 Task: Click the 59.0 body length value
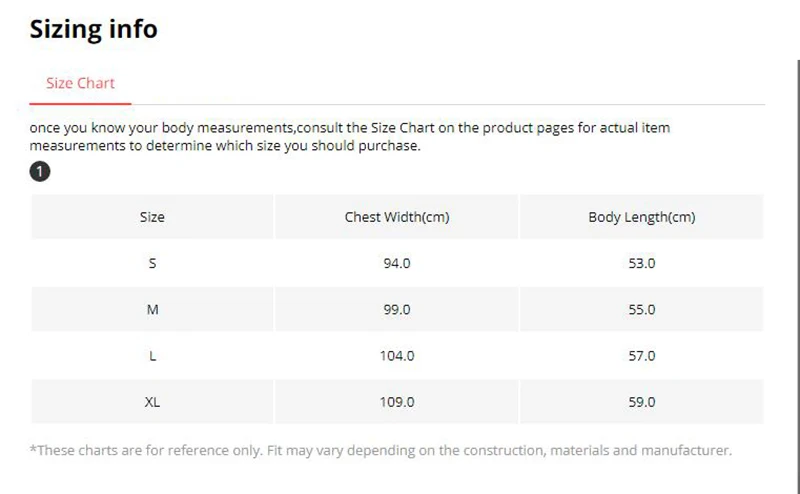[x=642, y=402]
